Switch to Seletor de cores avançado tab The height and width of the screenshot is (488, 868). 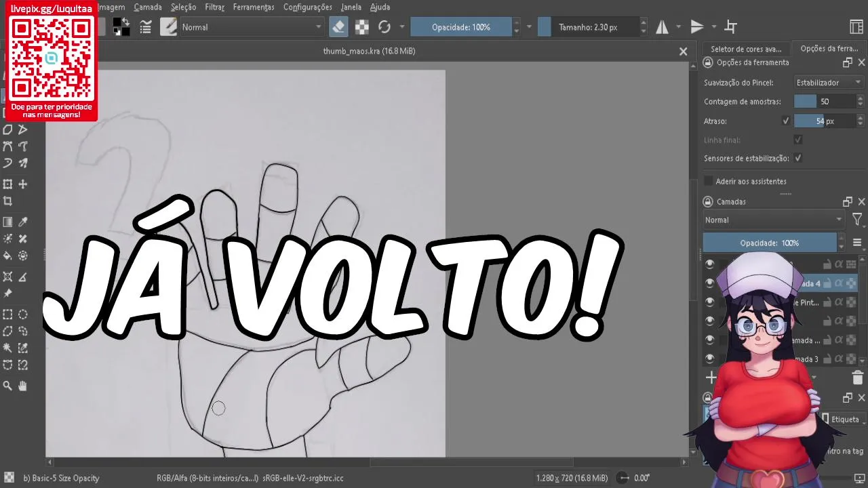tap(746, 49)
